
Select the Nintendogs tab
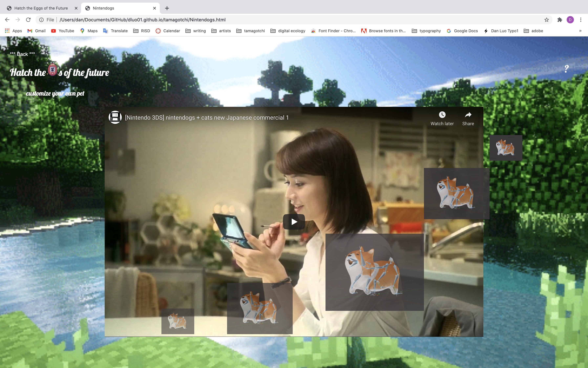click(120, 8)
